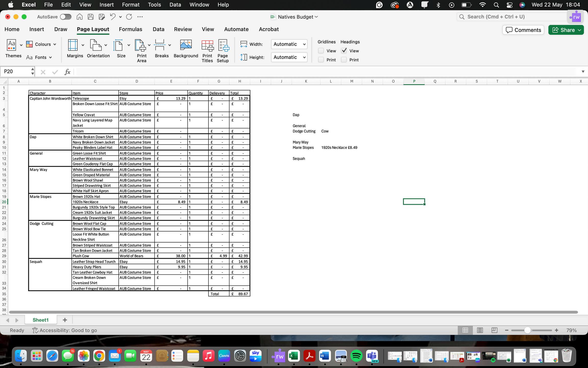This screenshot has width=588, height=368.
Task: Toggle the AutoSave switch
Action: tap(66, 17)
